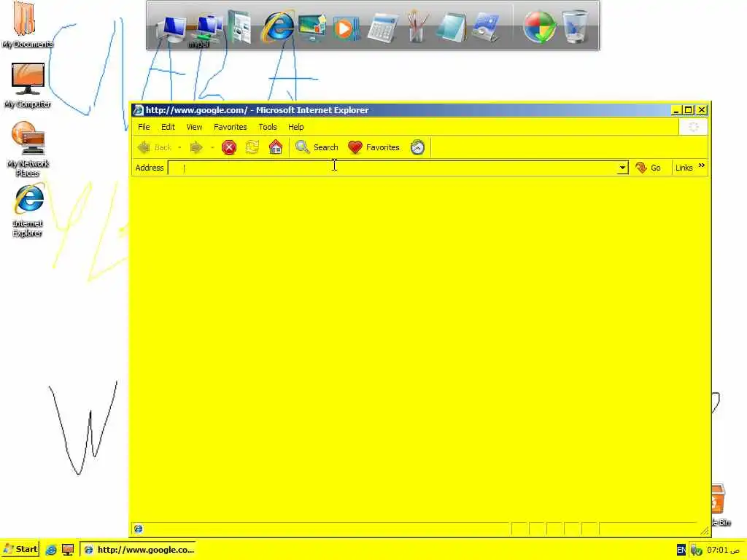Click Internet Explorer title bar page icon
The height and width of the screenshot is (560, 747).
[x=138, y=110]
